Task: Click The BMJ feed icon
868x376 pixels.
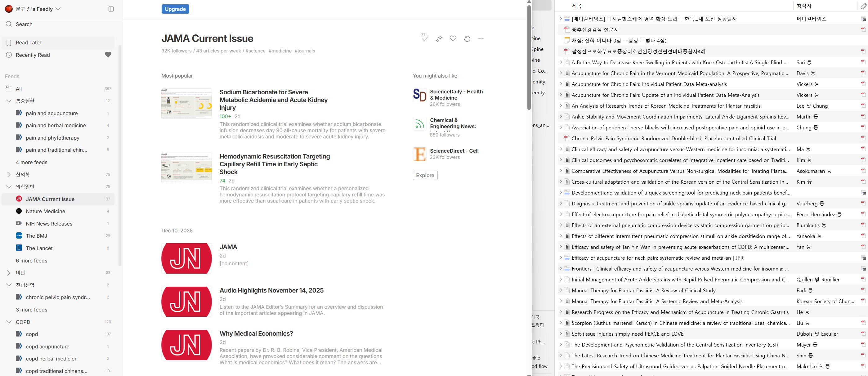Action: [19, 235]
